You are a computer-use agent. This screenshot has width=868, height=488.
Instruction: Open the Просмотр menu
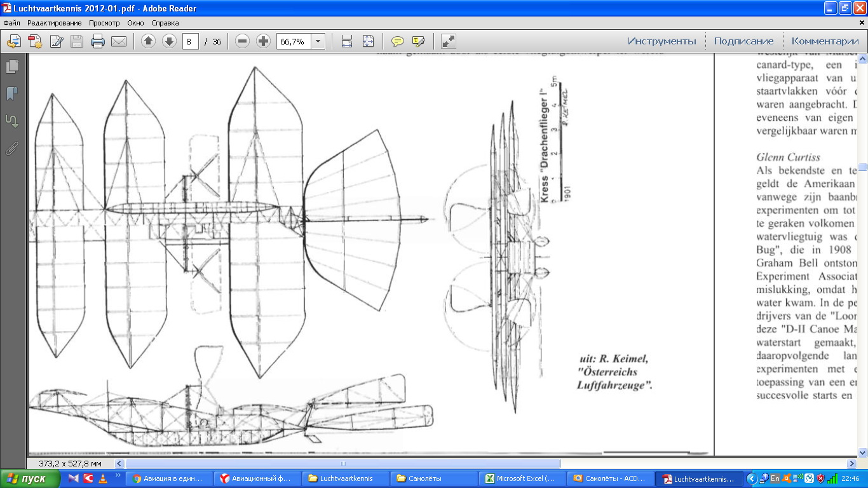[x=104, y=23]
